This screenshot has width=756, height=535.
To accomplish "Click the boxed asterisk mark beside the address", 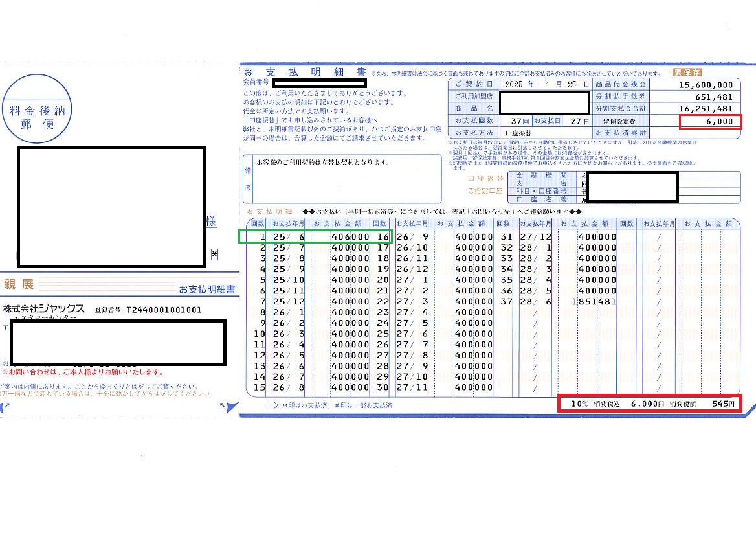I will [x=214, y=255].
